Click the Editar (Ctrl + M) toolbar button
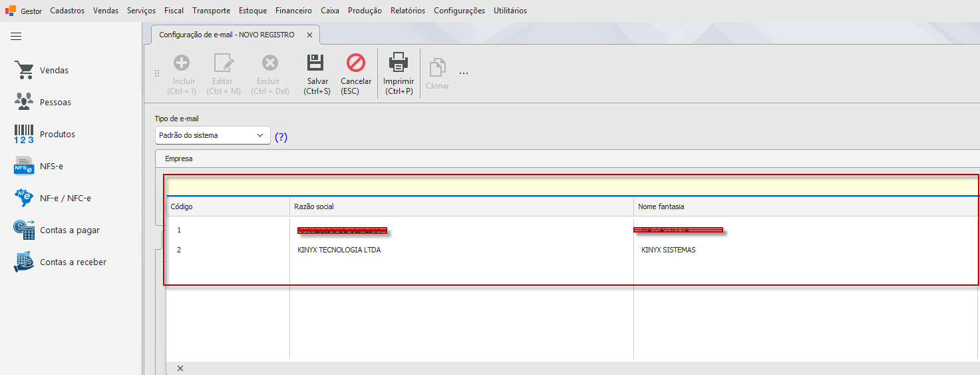 (x=223, y=74)
